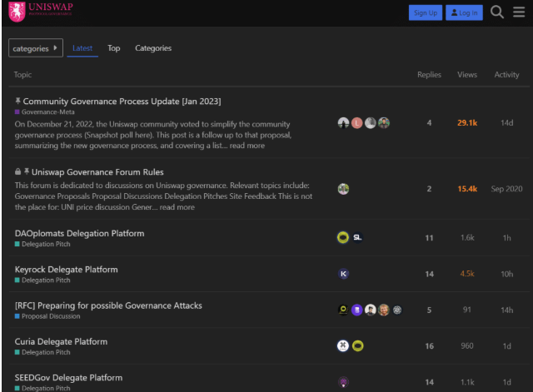Click yellow ring avatar on DAOplomats topic
Image resolution: width=533 pixels, height=392 pixels.
click(343, 237)
